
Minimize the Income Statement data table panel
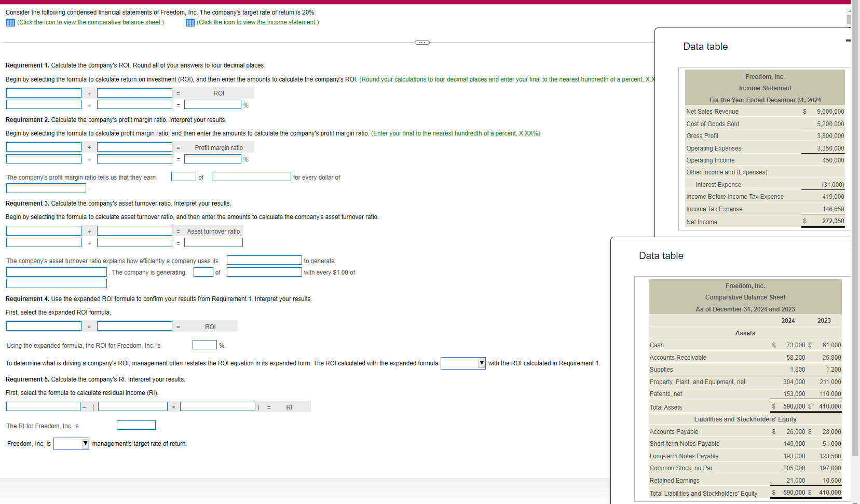tap(848, 40)
